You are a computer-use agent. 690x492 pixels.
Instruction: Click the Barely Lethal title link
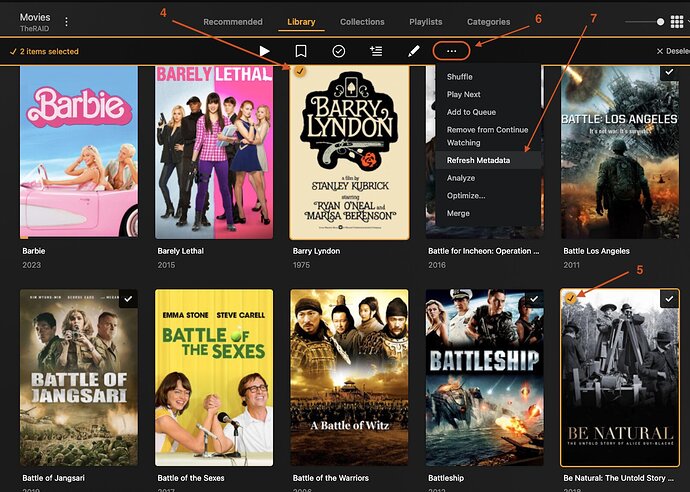pos(180,251)
